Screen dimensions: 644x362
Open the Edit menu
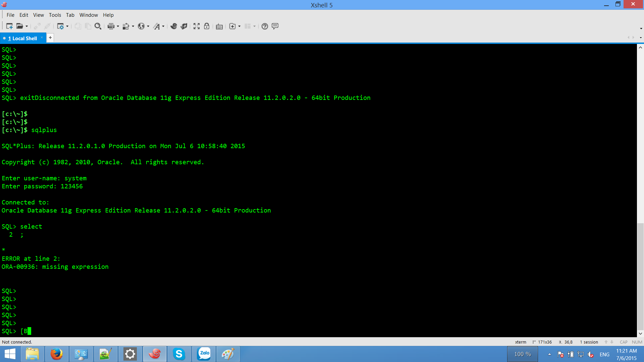(x=24, y=15)
